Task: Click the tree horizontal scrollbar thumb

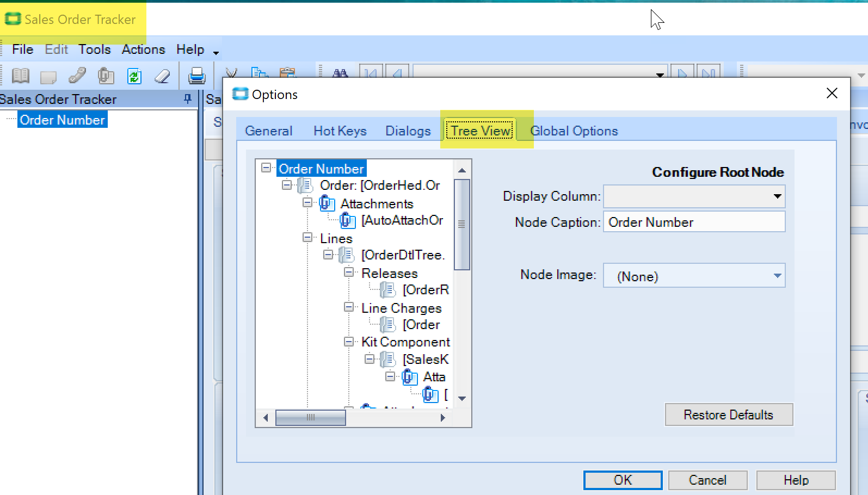Action: [x=310, y=418]
